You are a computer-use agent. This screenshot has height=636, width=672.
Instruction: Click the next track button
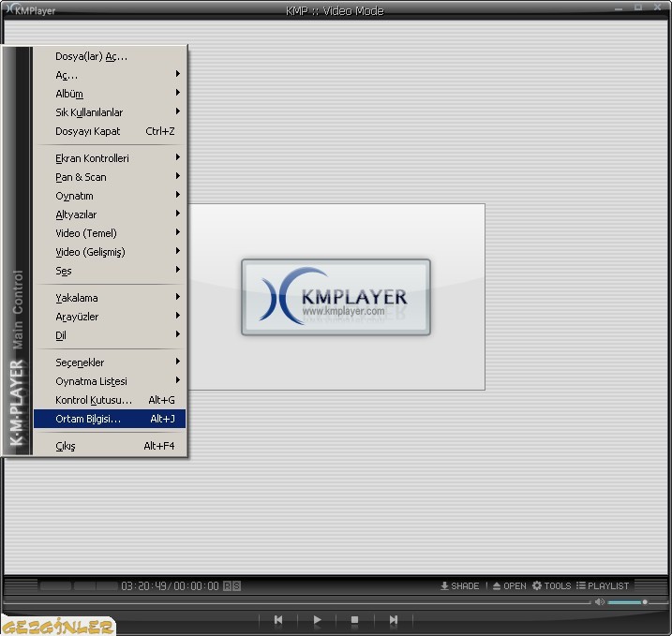coord(394,620)
